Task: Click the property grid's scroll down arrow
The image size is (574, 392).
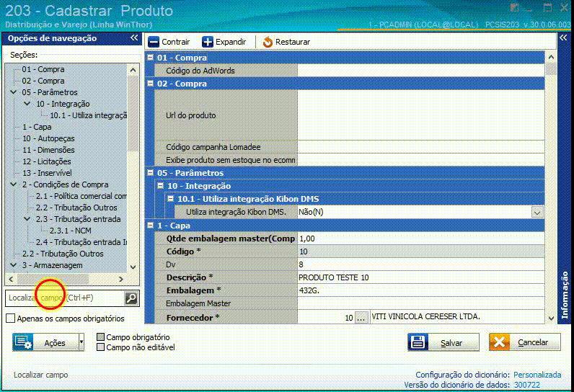Action: pyautogui.click(x=551, y=318)
